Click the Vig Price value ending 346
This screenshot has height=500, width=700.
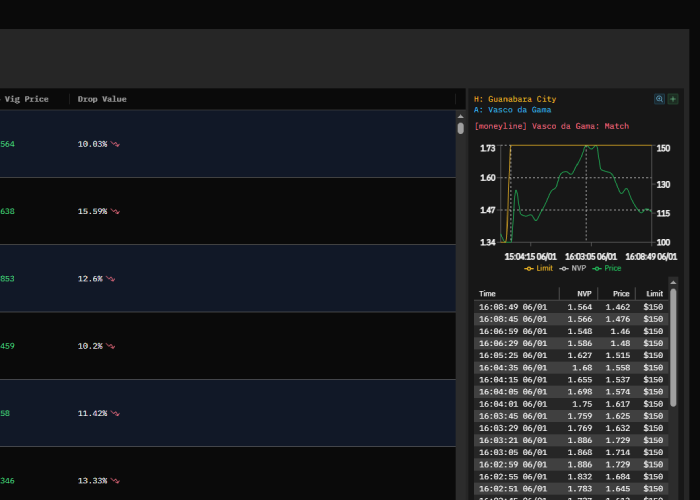(7, 481)
